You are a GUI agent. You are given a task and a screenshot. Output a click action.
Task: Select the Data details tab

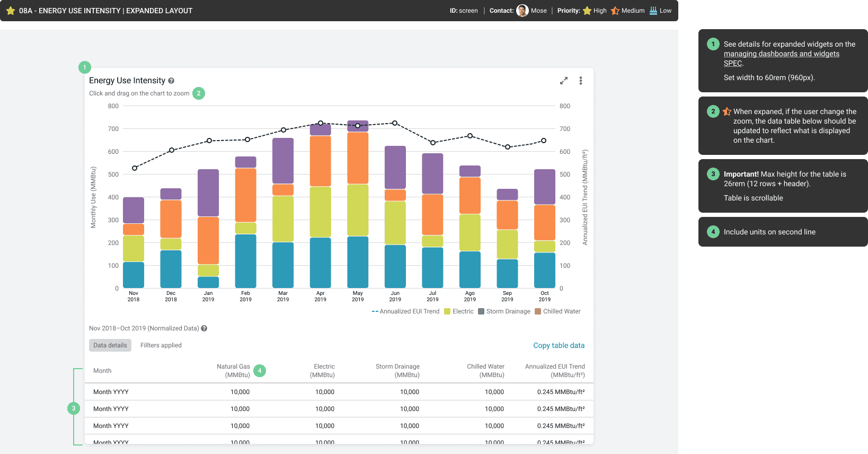[110, 345]
